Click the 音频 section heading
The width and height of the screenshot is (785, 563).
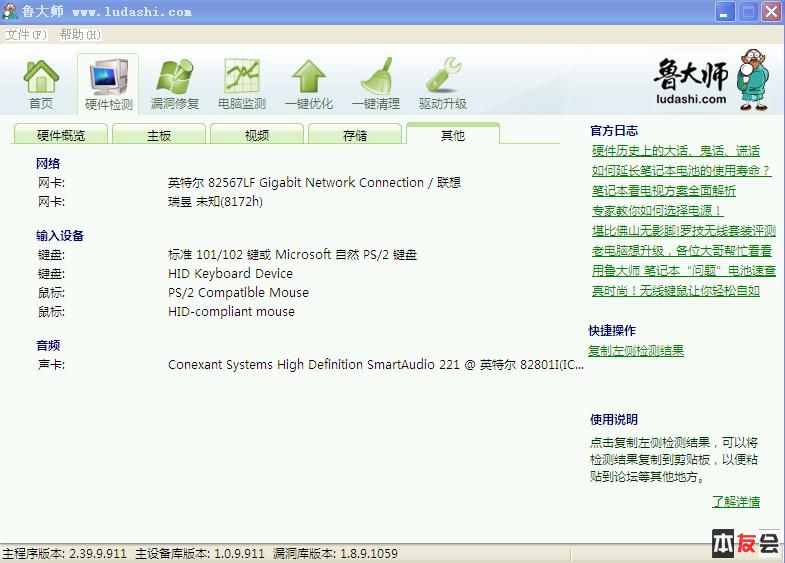click(x=48, y=345)
